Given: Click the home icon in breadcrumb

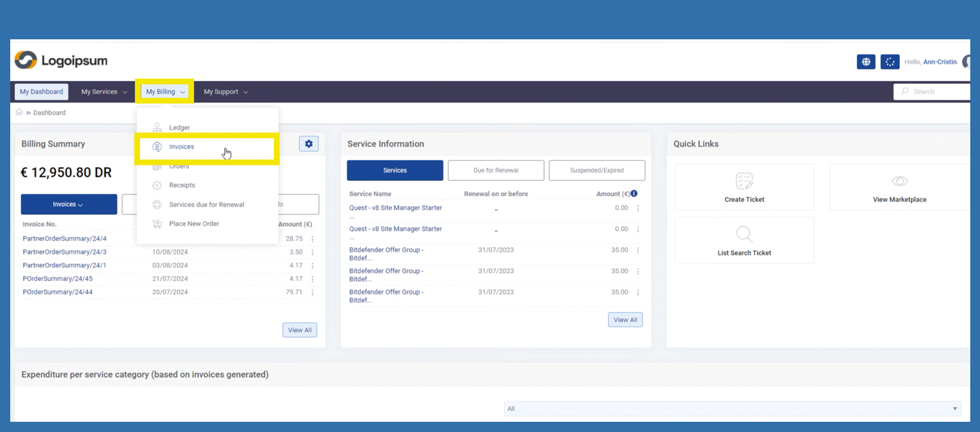Looking at the screenshot, I should [19, 112].
